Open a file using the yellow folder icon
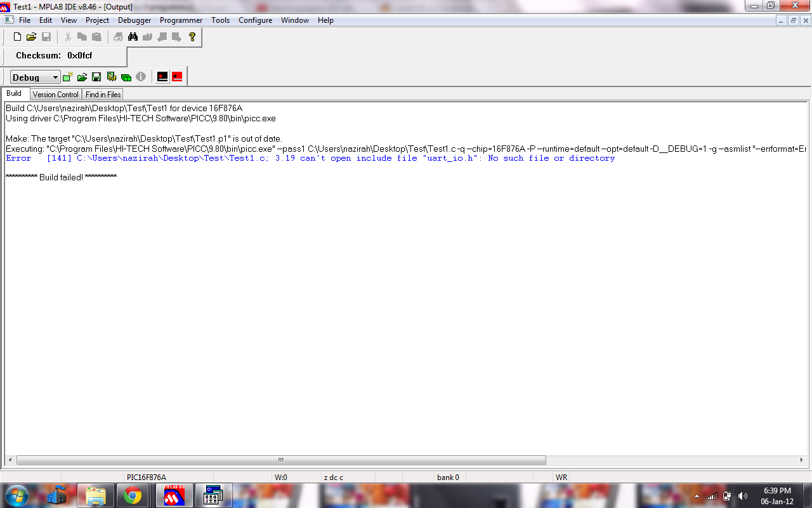This screenshot has height=508, width=812. tap(32, 37)
